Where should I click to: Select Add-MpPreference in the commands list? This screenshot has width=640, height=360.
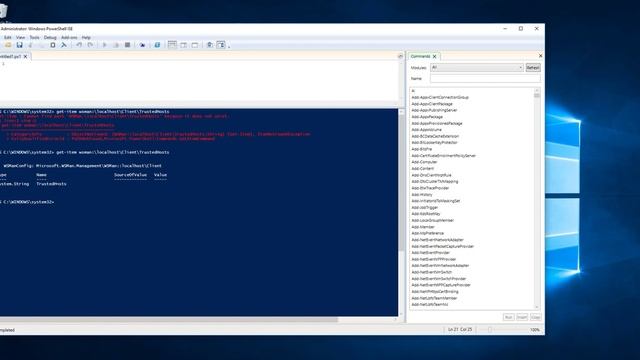(x=427, y=233)
